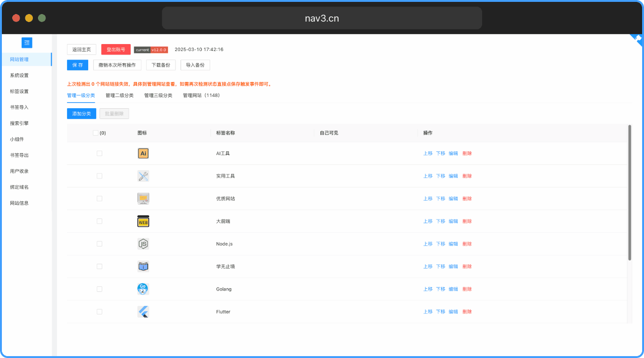Switch to 管理一级分类 tab
Screen dimensions: 644x358
81,95
